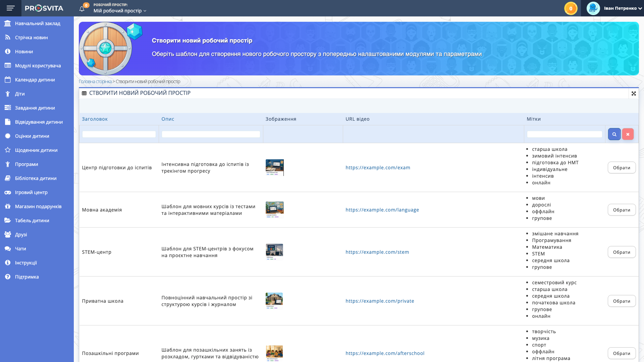Click the blue search filter button

(614, 134)
